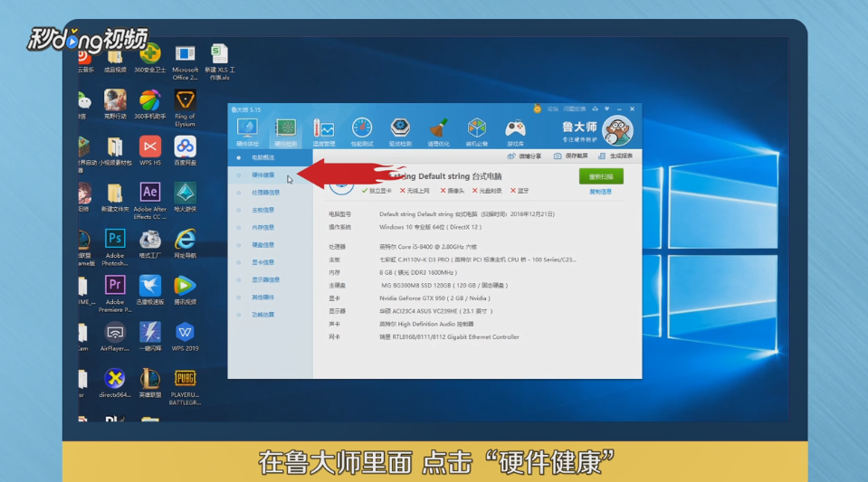The height and width of the screenshot is (482, 868).
Task: Open 360手机助手 desktop icon
Action: (x=149, y=105)
